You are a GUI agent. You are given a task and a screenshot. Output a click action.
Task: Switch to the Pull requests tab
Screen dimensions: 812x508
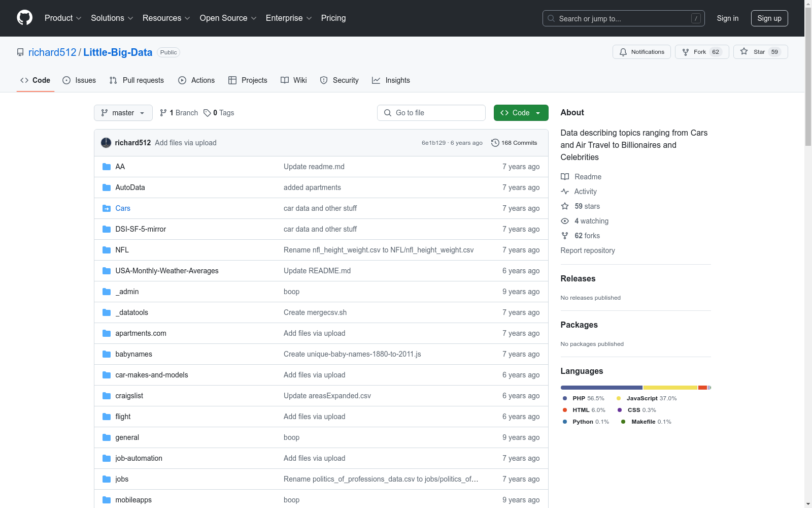137,80
